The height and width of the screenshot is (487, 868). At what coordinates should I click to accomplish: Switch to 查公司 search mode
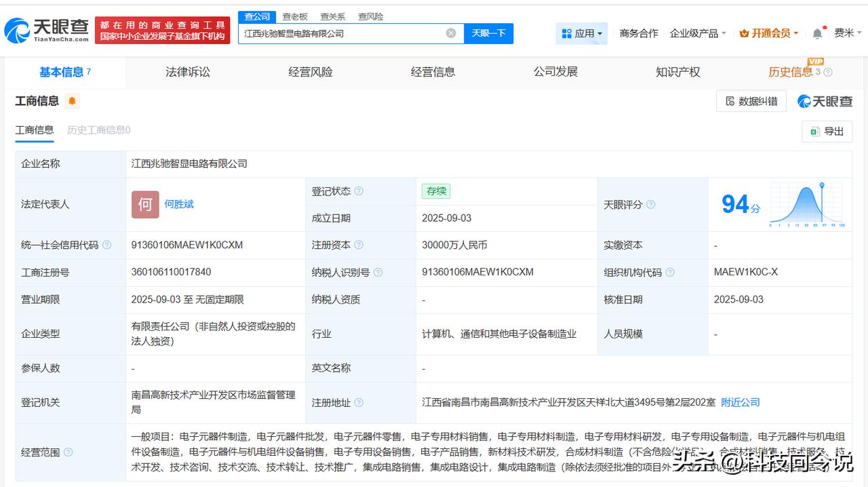point(257,16)
